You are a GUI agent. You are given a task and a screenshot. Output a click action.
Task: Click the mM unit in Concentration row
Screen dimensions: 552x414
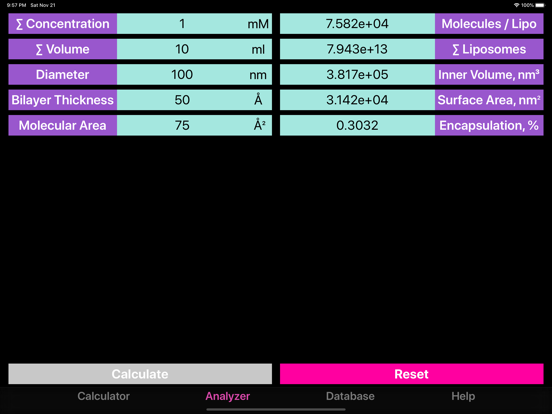pyautogui.click(x=258, y=24)
